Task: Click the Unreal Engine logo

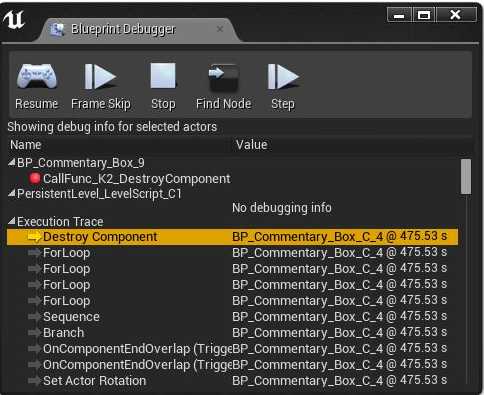Action: point(14,19)
